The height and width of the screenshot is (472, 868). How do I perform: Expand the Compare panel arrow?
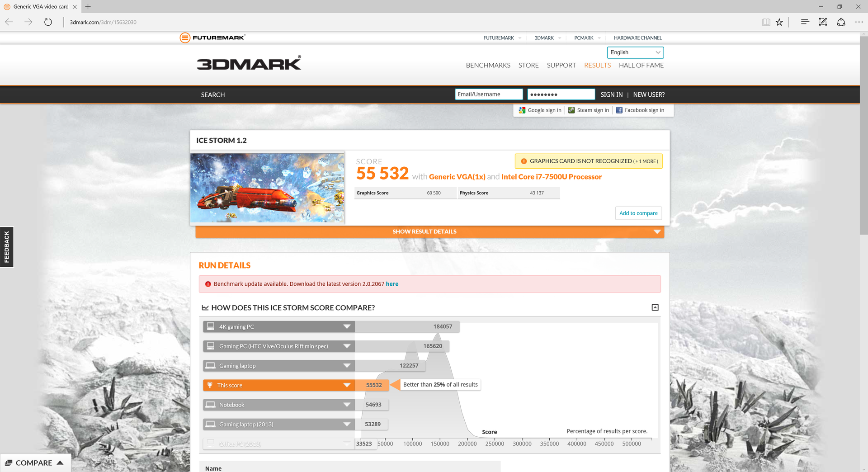(60, 463)
